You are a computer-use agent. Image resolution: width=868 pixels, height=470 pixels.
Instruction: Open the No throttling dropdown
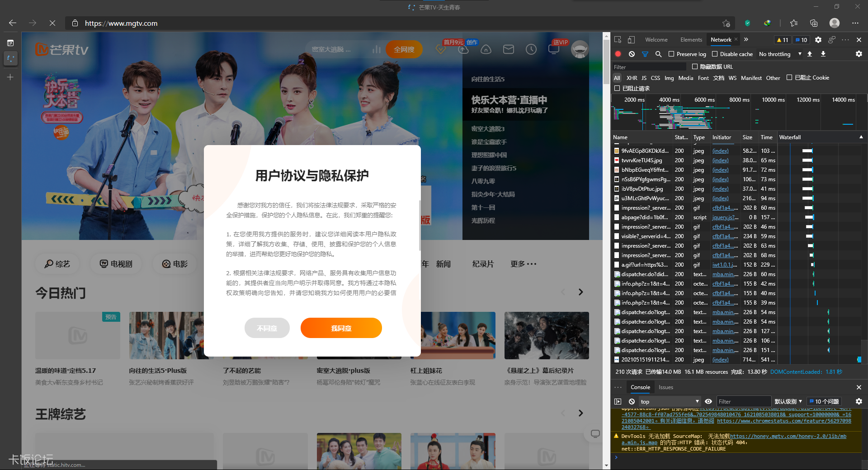tap(780, 54)
